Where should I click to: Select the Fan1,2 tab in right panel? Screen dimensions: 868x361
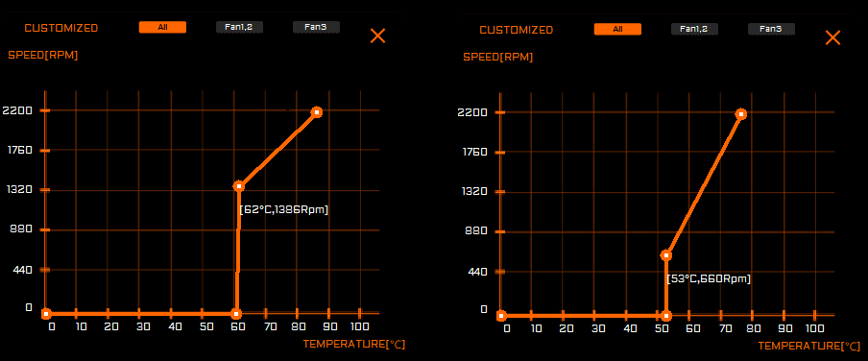694,29
